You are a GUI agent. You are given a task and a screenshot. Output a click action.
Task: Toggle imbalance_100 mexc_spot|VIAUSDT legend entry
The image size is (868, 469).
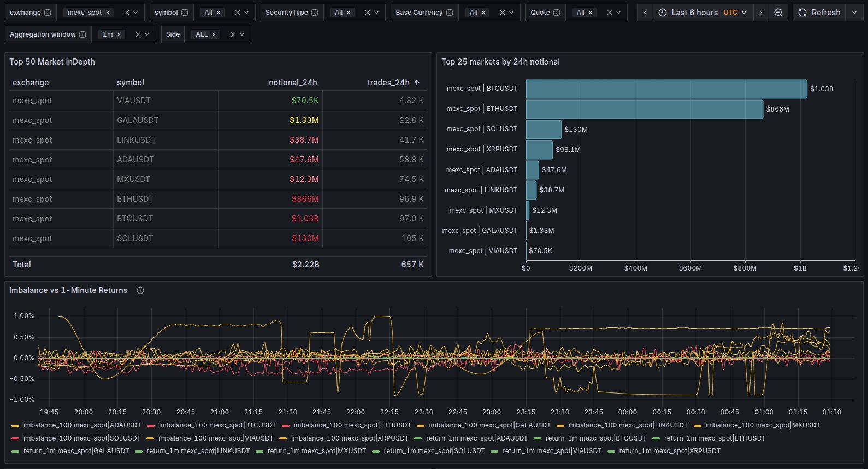(215, 438)
